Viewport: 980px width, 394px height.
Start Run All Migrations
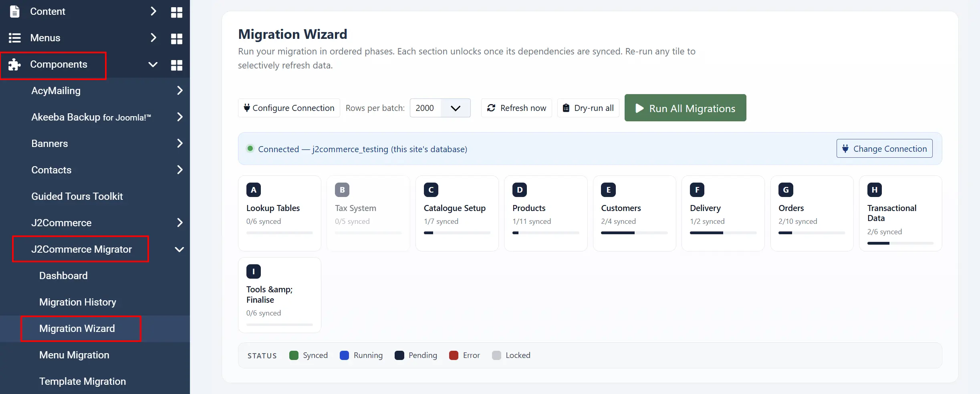tap(685, 108)
